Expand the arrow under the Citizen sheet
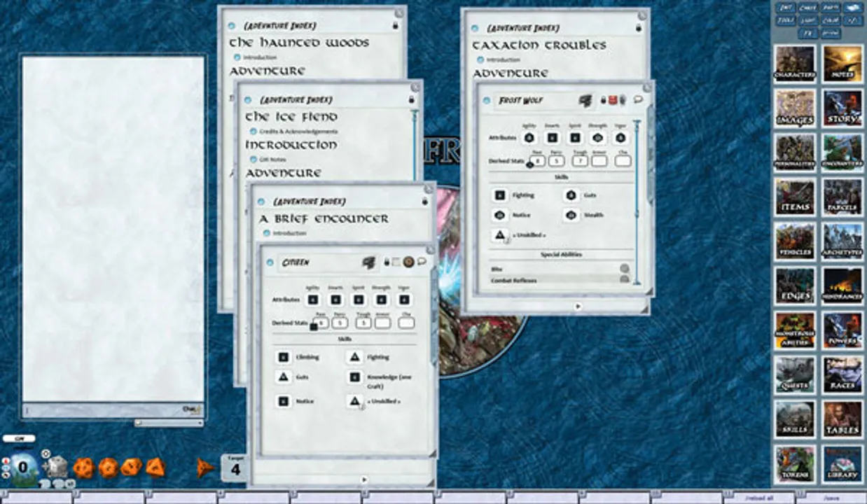This screenshot has height=504, width=867. [363, 479]
